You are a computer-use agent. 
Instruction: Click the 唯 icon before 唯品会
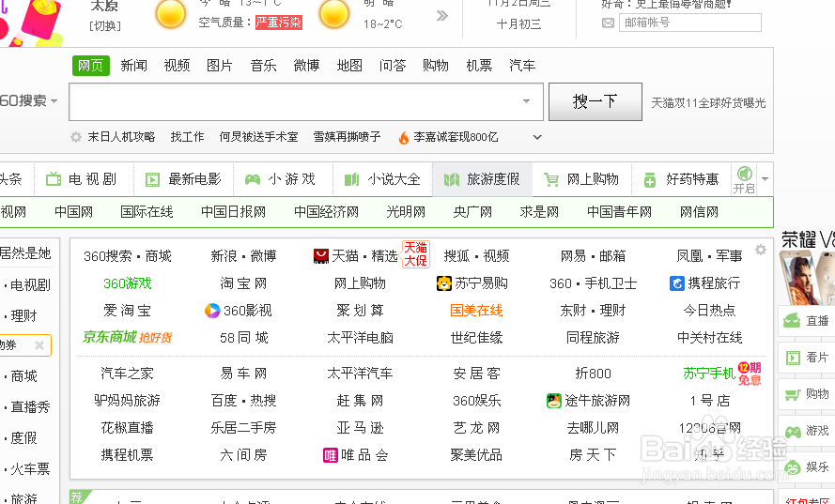pos(331,455)
